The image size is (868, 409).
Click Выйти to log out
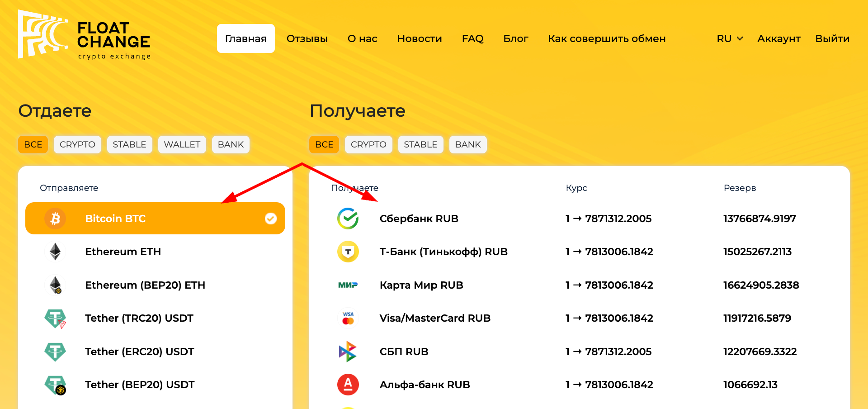pos(832,38)
